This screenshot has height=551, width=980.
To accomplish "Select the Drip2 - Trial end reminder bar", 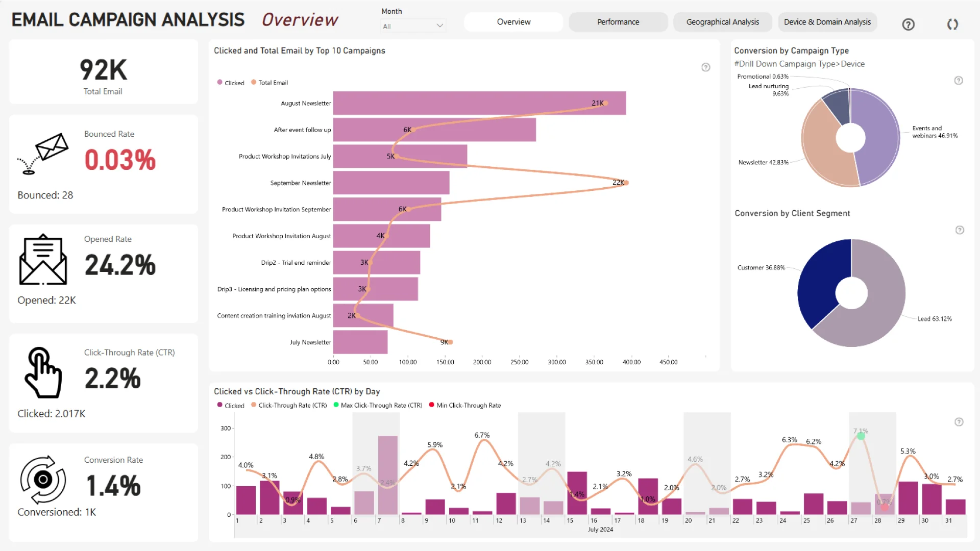I will [377, 262].
